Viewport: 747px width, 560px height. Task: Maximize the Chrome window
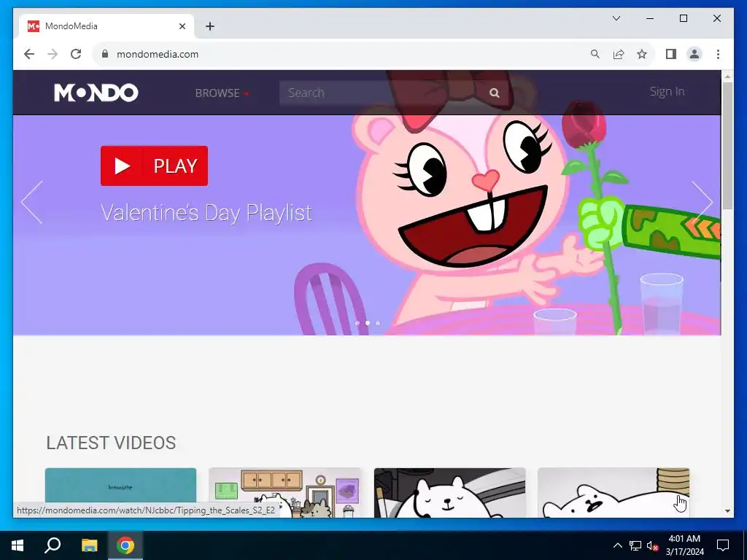pos(683,18)
